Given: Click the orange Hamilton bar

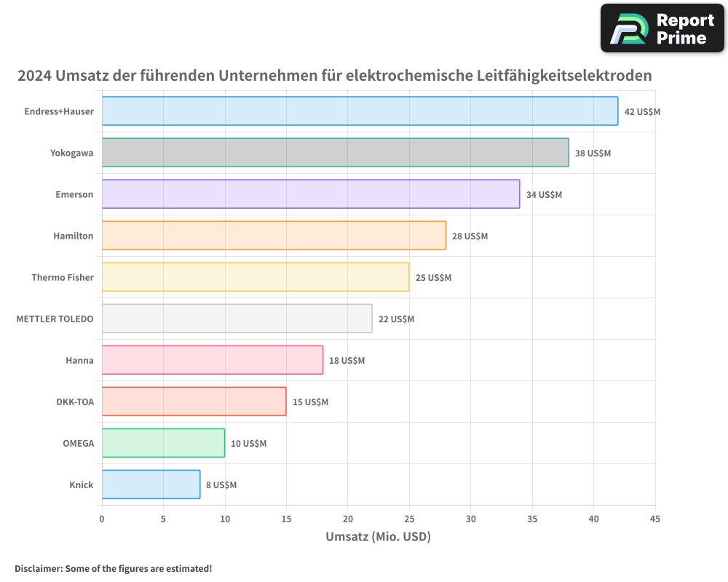Looking at the screenshot, I should pos(273,236).
